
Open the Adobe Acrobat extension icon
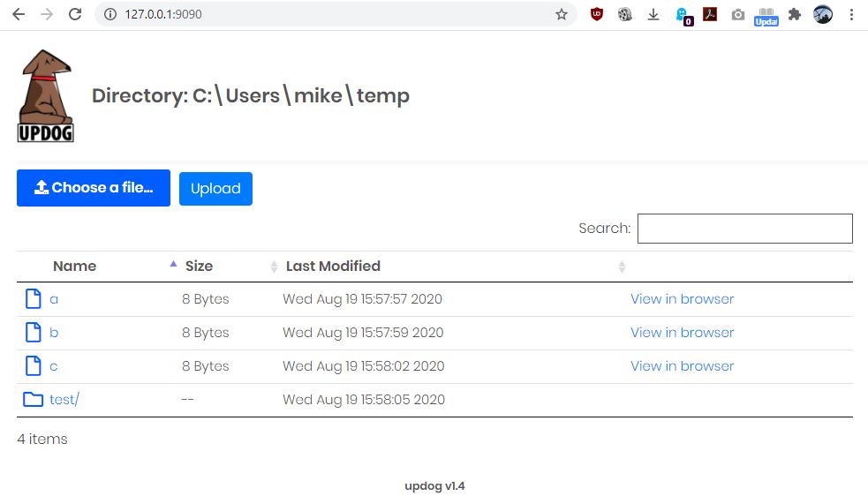710,14
